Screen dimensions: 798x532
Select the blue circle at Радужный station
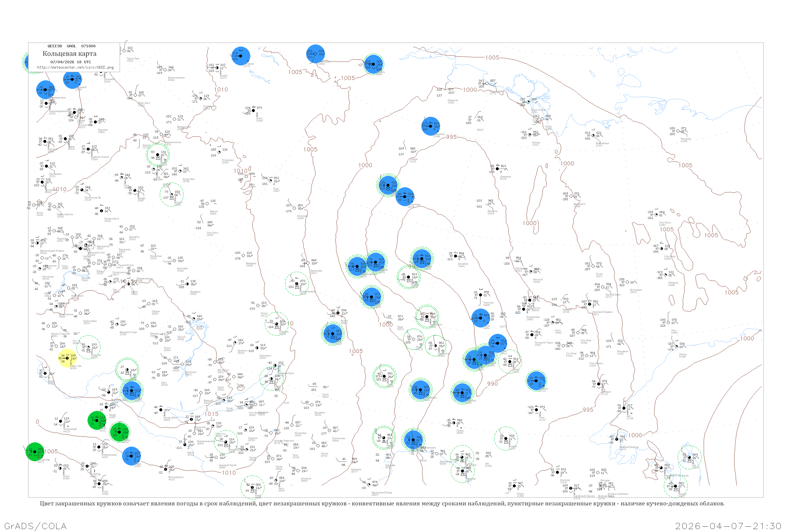point(72,79)
